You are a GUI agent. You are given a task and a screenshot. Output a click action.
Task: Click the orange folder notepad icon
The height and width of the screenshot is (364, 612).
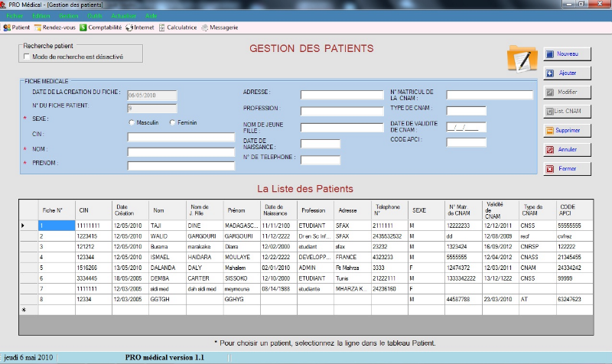click(522, 58)
